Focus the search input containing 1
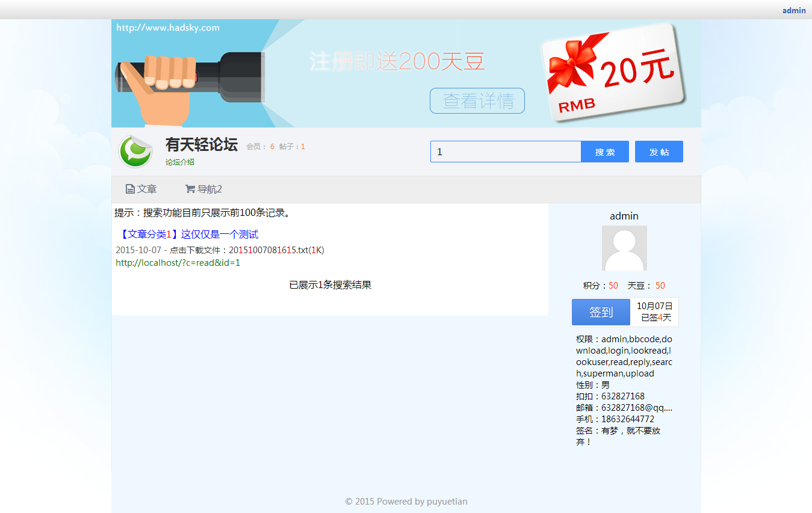The width and height of the screenshot is (812, 513). (x=506, y=152)
